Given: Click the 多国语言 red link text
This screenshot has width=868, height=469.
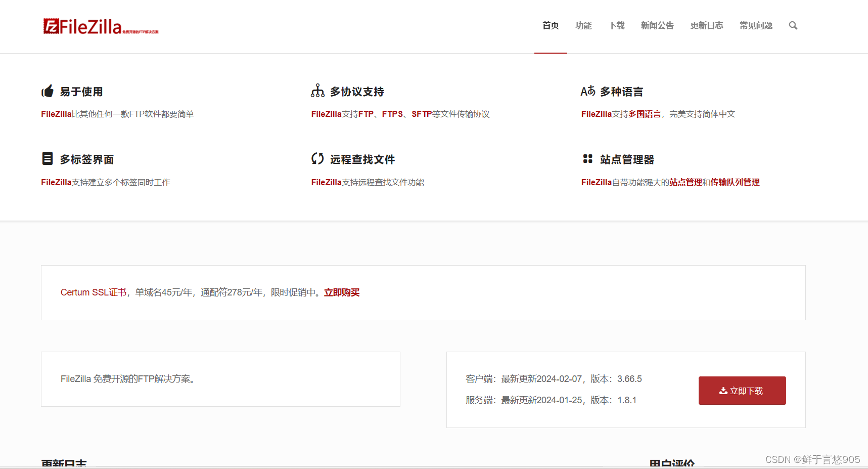Looking at the screenshot, I should coord(645,114).
